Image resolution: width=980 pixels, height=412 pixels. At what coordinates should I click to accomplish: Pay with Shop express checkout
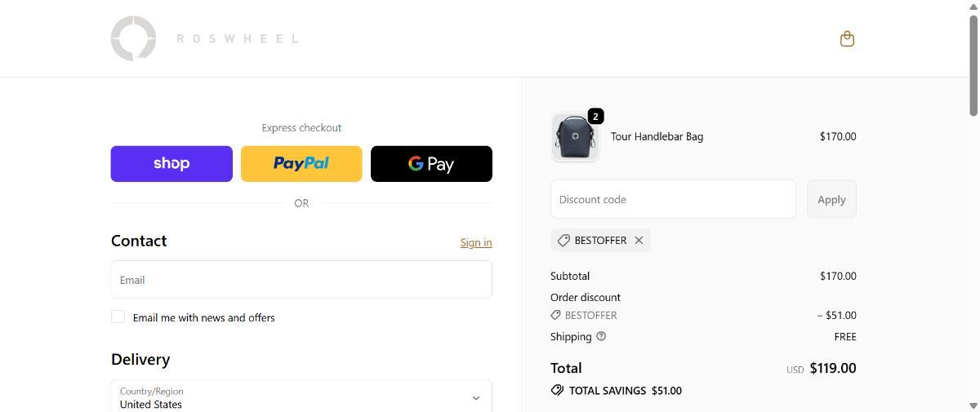(171, 164)
